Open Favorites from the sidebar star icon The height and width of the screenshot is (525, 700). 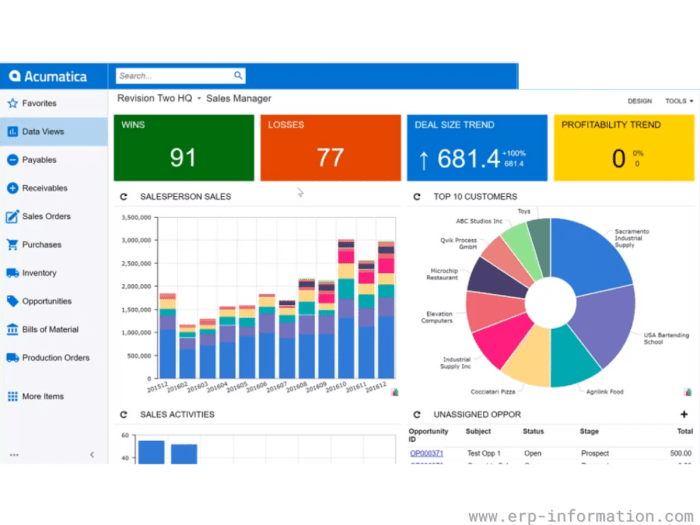[13, 103]
